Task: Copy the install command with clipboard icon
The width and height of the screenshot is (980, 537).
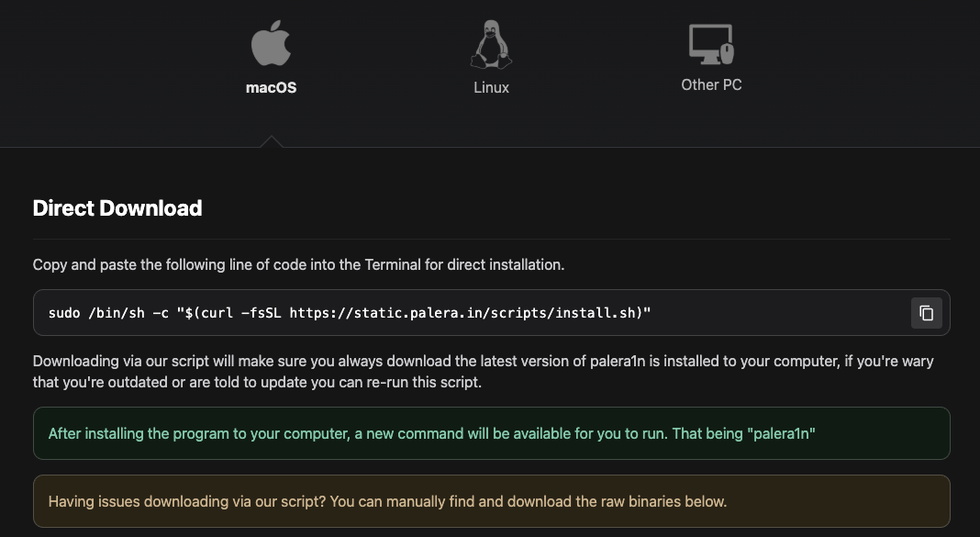Action: (926, 313)
